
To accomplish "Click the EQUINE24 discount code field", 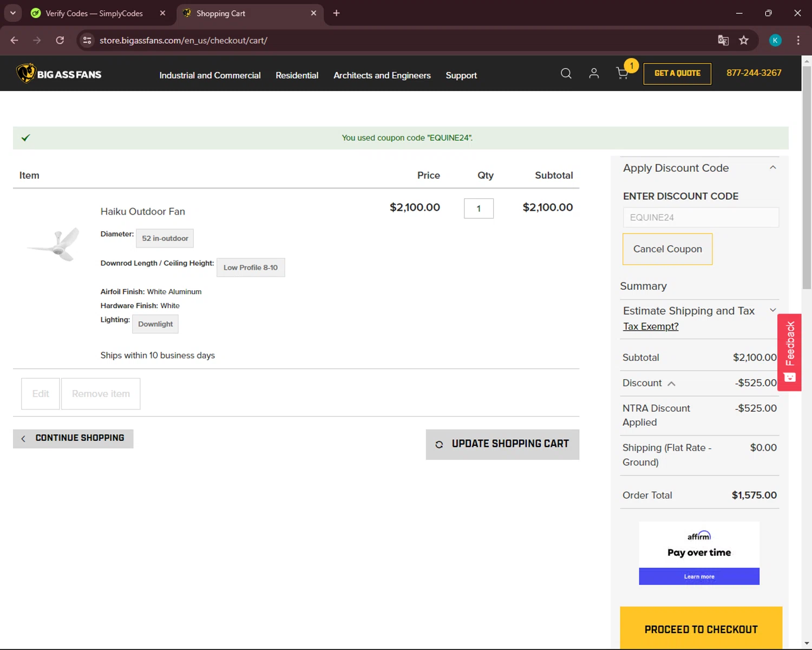I will click(x=701, y=217).
